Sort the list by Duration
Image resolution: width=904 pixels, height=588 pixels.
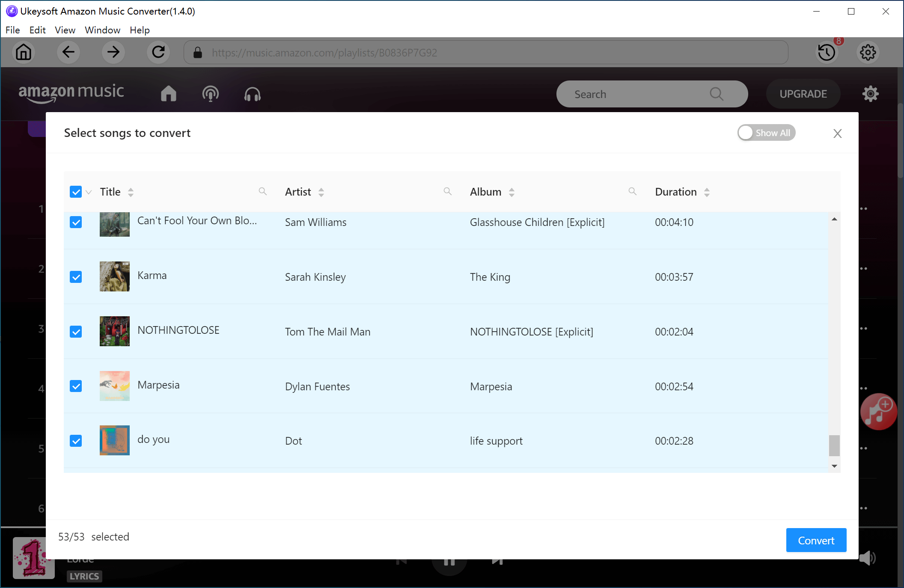click(x=707, y=192)
